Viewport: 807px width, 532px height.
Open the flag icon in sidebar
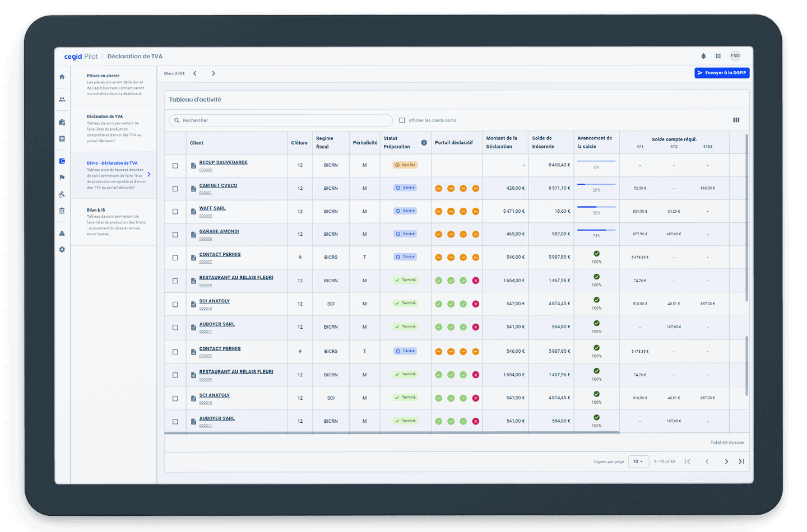(x=62, y=178)
